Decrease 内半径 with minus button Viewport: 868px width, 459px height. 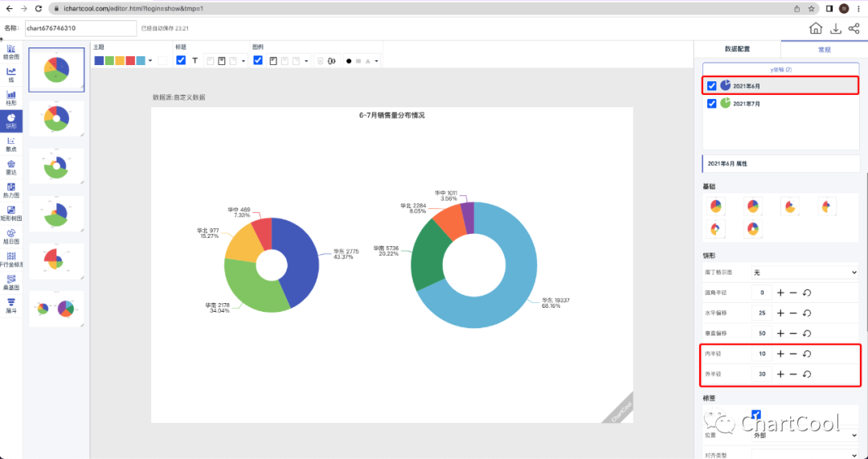(x=793, y=354)
